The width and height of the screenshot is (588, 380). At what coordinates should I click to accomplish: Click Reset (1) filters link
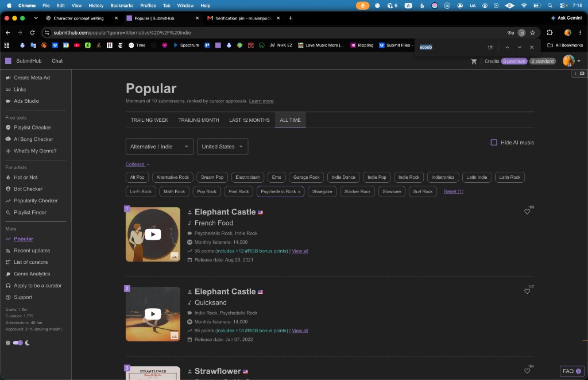(x=454, y=191)
